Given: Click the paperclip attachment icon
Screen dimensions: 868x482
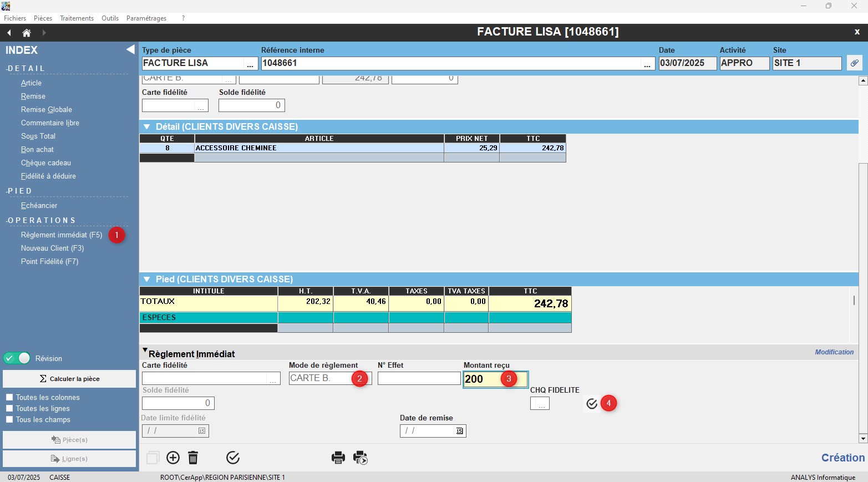Looking at the screenshot, I should (854, 63).
